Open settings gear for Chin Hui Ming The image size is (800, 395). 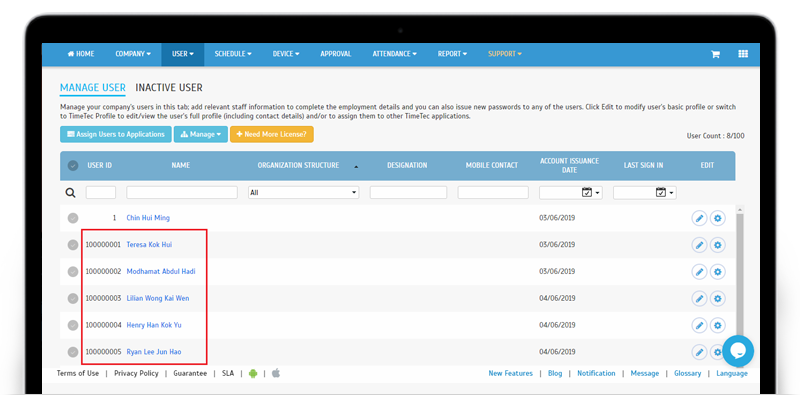point(717,218)
